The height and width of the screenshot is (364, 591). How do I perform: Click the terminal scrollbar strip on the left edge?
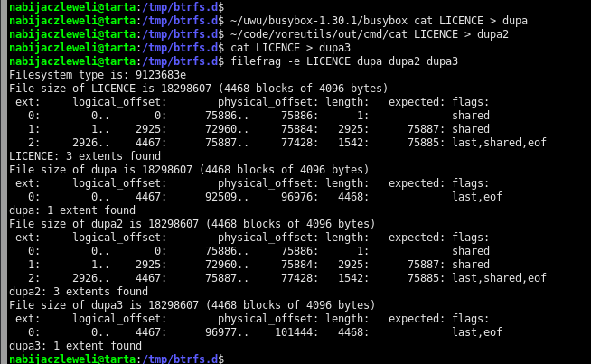[x=4, y=181]
